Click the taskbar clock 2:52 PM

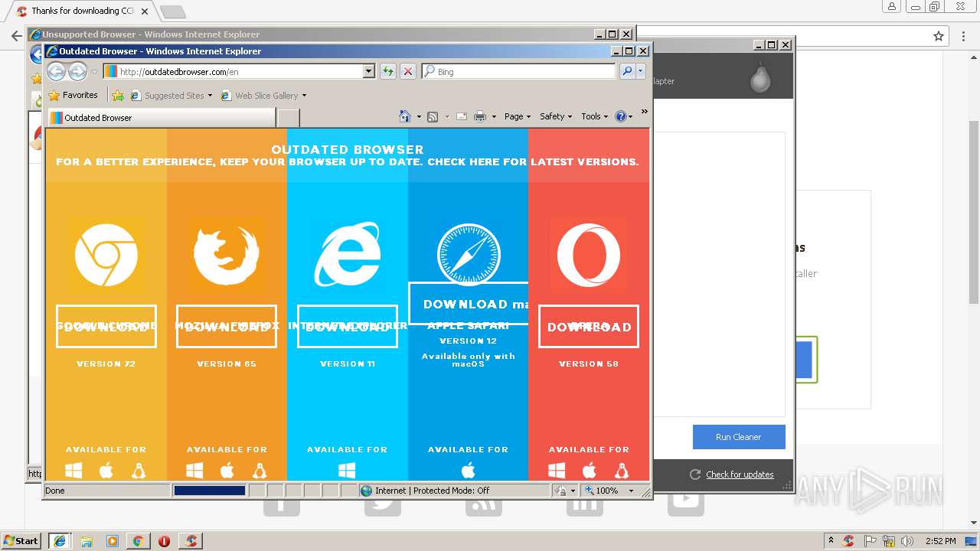point(941,541)
